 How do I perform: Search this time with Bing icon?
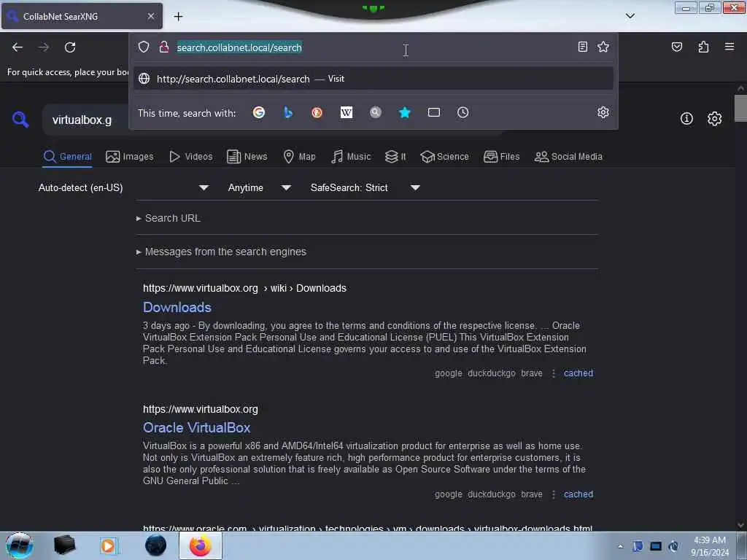[288, 112]
